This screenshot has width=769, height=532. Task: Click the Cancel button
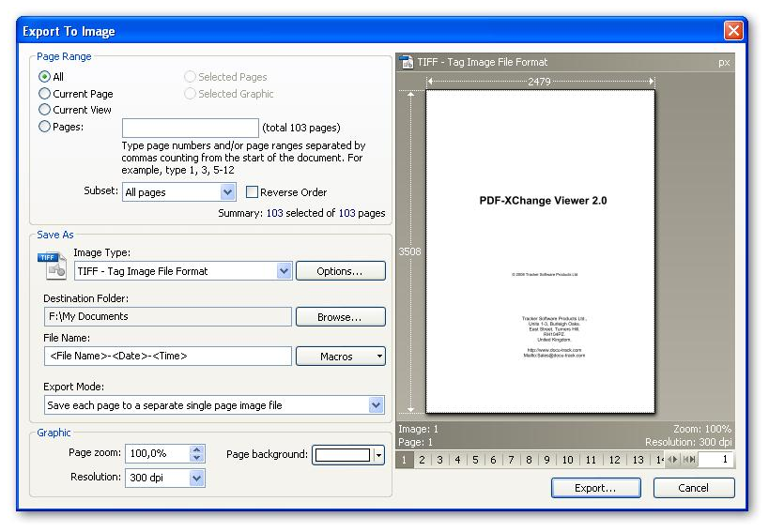coord(694,488)
